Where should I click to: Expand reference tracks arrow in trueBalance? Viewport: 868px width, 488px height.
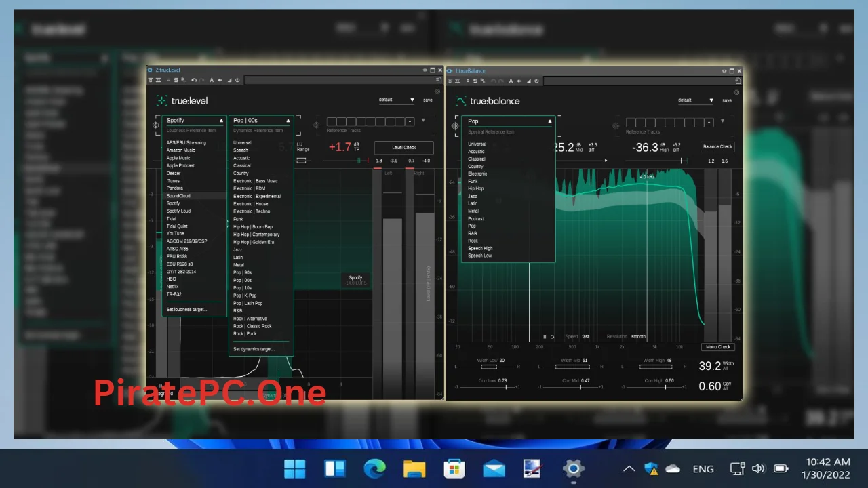coord(722,121)
